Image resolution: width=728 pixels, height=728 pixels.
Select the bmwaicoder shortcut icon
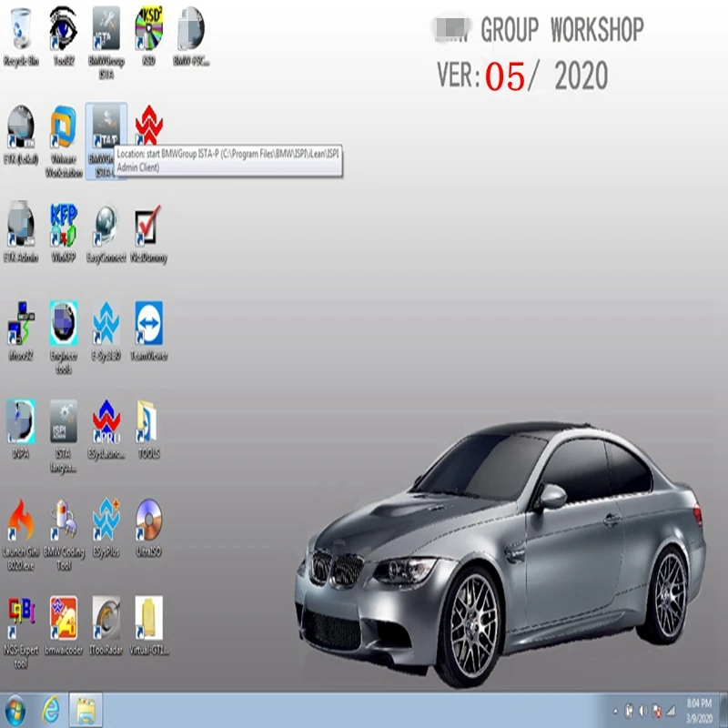tap(64, 627)
